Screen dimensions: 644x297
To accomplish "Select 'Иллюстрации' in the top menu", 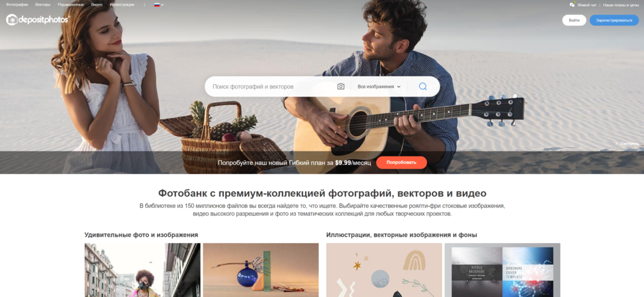I will (122, 5).
